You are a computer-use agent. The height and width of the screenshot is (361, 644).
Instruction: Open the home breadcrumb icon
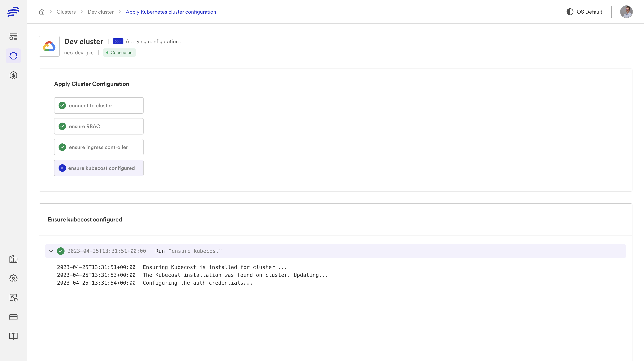(x=42, y=12)
